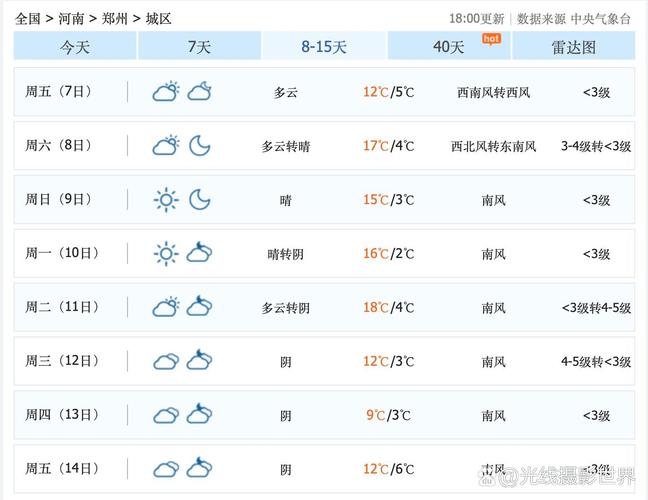Screen dimensions: 648x500
Task: Click the clear-night moon icon for 周六（8日）
Action: [200, 145]
